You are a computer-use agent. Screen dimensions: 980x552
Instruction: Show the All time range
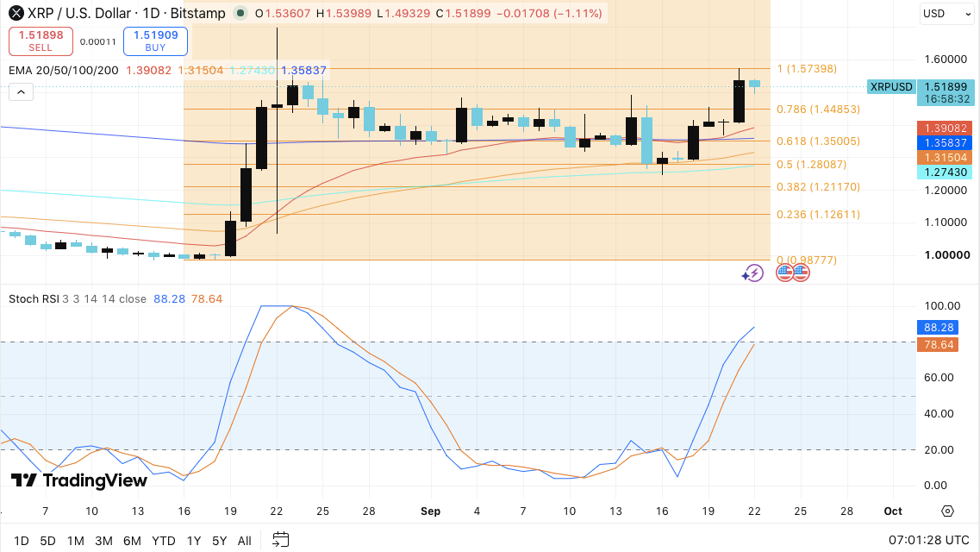(x=245, y=541)
